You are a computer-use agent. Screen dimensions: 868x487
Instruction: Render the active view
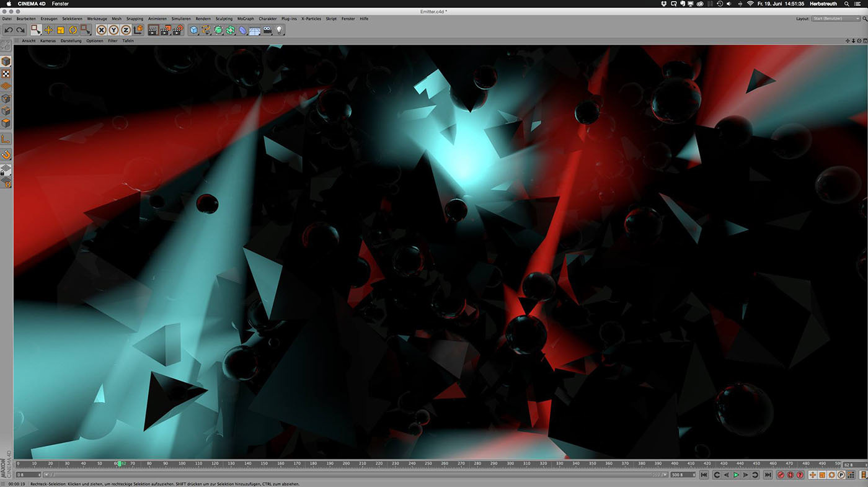pos(153,30)
